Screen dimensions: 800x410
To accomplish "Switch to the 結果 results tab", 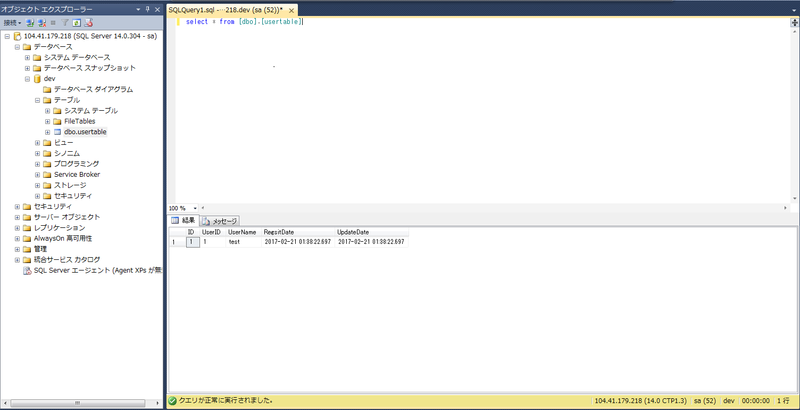I will click(183, 220).
